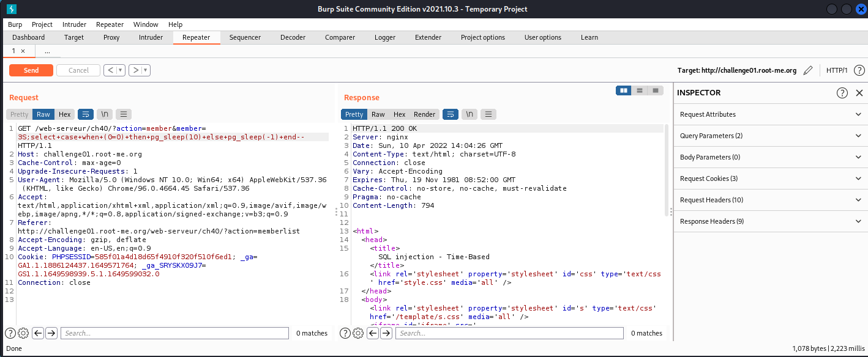The width and height of the screenshot is (868, 357).
Task: Open Request search settings gear
Action: [23, 333]
